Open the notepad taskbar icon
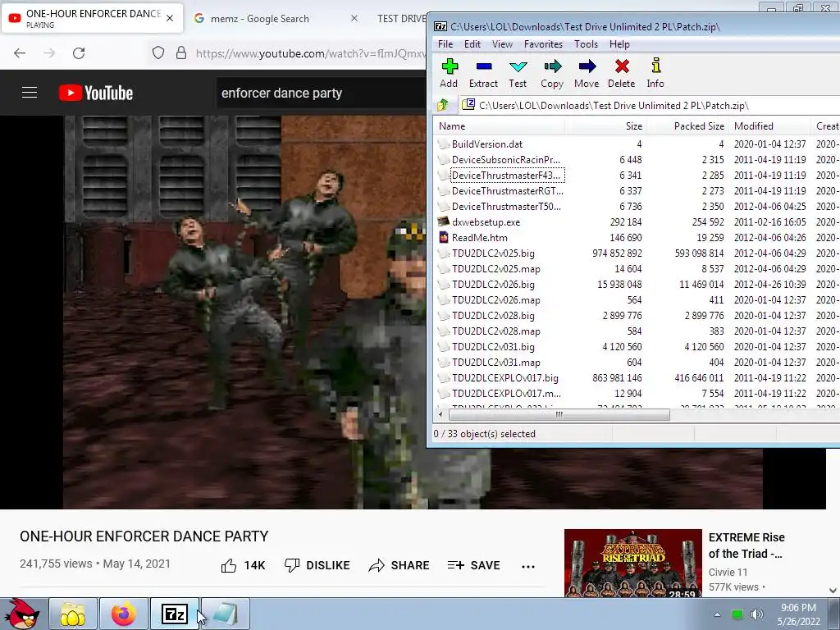Viewport: 840px width, 630px height. (226, 614)
